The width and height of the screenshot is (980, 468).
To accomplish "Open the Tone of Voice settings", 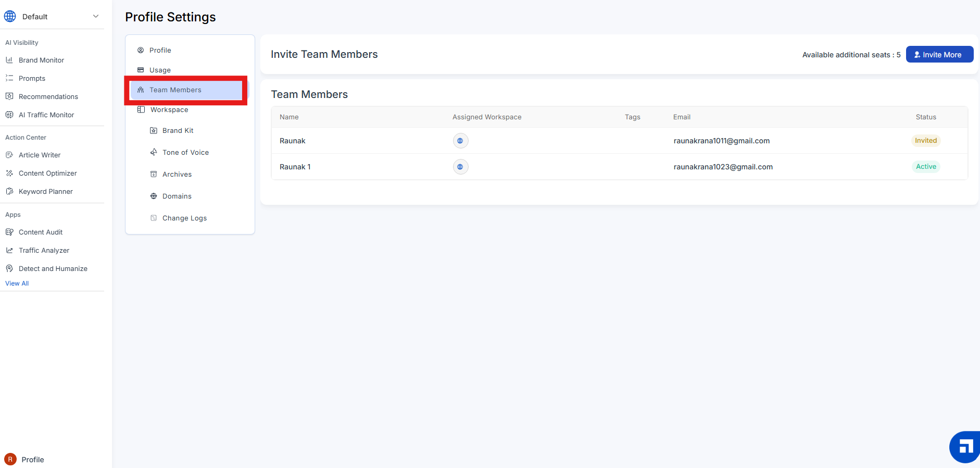I will coord(185,152).
